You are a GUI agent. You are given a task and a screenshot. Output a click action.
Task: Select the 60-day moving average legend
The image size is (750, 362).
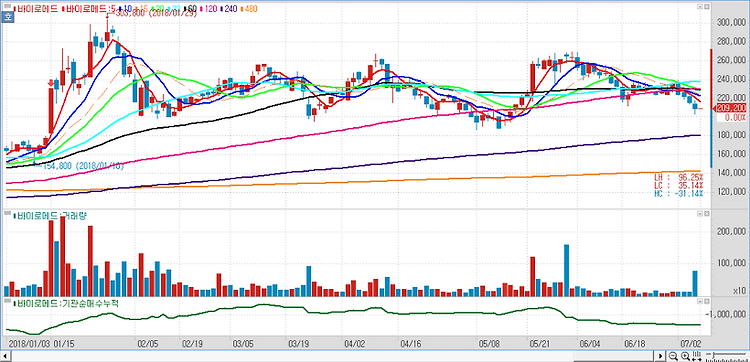click(191, 9)
